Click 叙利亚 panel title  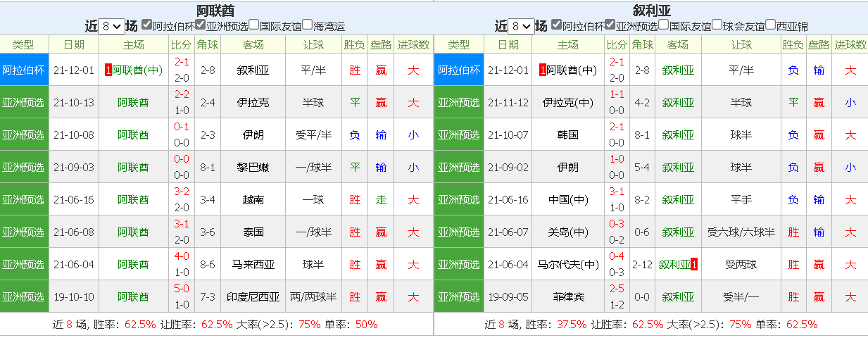(651, 10)
